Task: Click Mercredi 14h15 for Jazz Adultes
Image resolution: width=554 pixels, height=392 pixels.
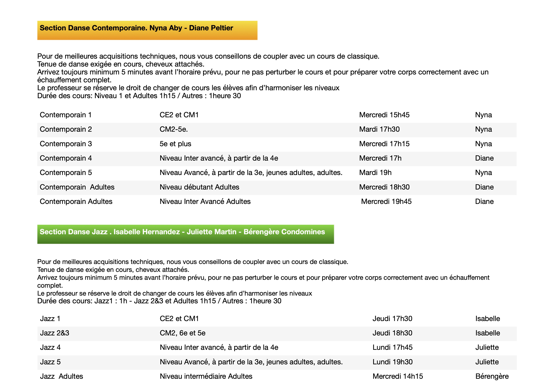Action: tap(398, 377)
